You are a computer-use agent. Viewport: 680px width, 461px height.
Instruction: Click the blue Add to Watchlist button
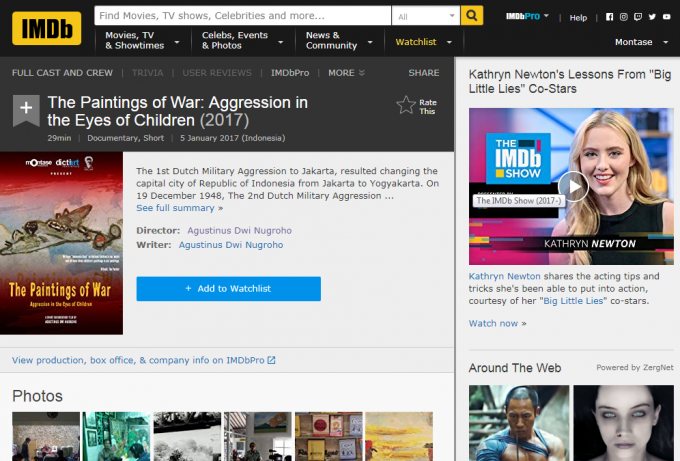pyautogui.click(x=228, y=289)
